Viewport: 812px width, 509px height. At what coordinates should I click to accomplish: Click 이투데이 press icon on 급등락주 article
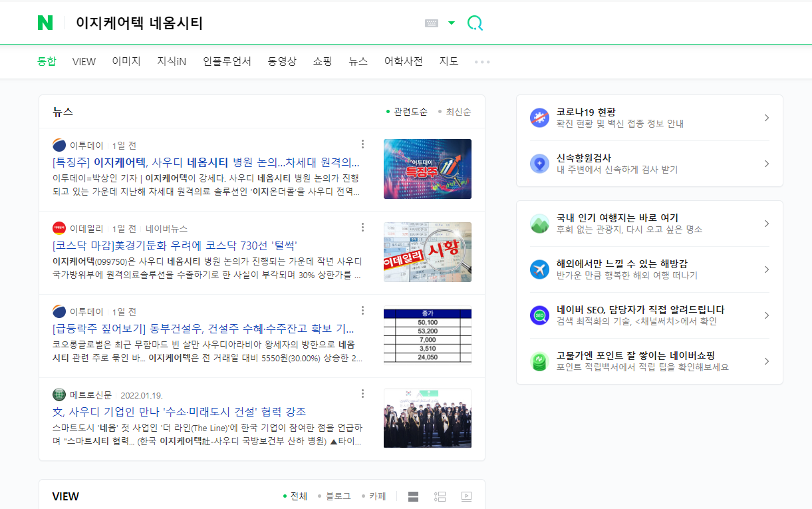point(59,311)
